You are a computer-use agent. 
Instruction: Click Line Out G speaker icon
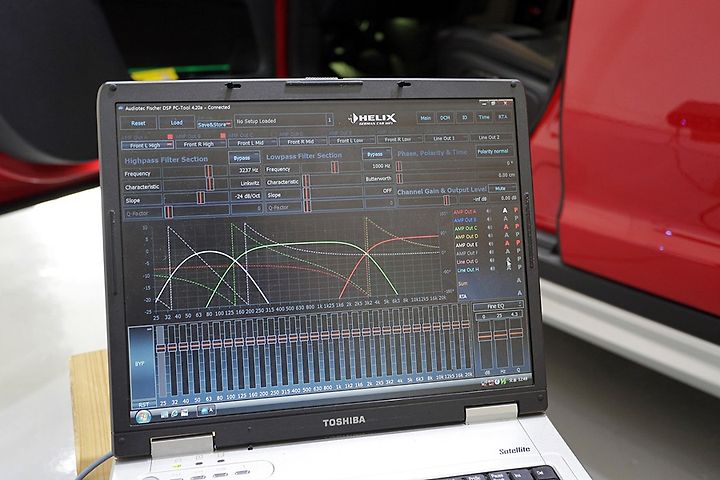492,260
